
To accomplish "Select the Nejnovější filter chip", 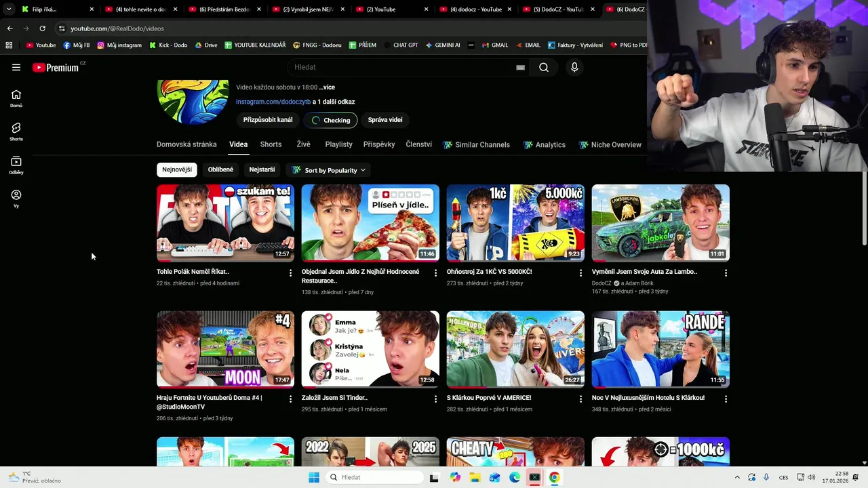I will tap(177, 169).
